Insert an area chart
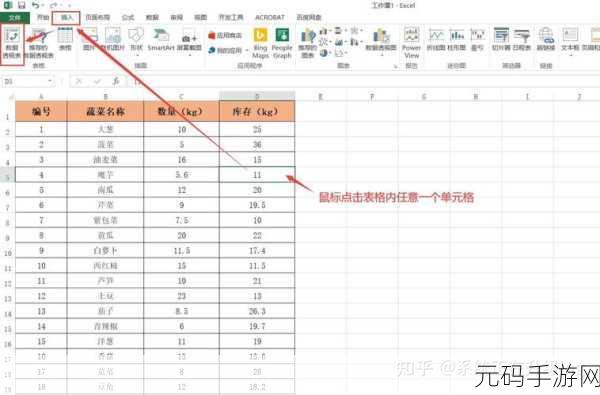The width and height of the screenshot is (600, 395). pyautogui.click(x=340, y=42)
